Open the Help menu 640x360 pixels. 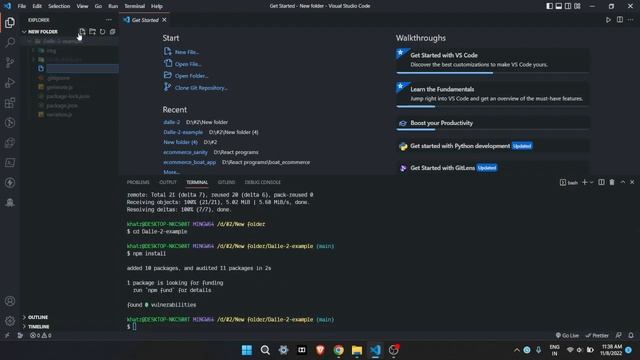157,6
